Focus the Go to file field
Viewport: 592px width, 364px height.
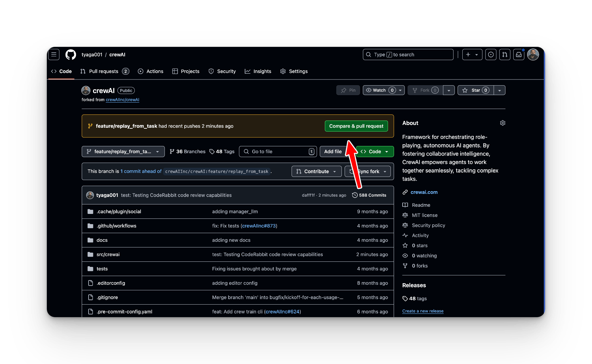pos(278,151)
